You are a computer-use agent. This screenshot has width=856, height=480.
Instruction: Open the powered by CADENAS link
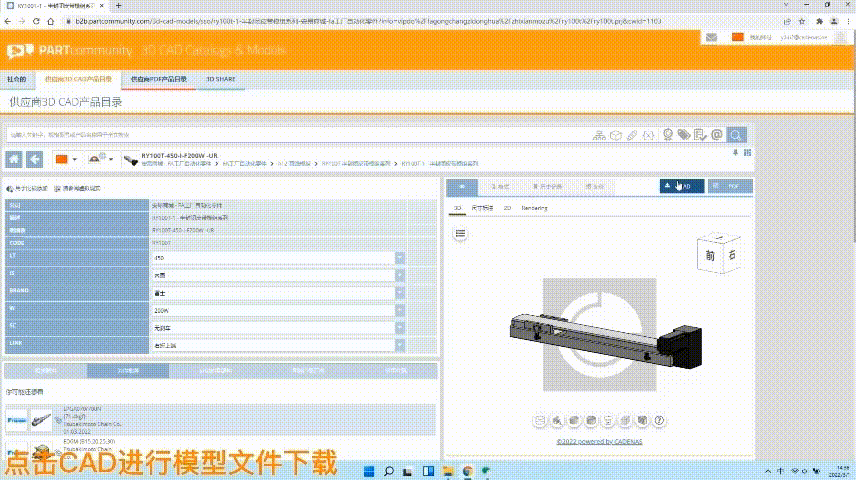[x=599, y=442]
